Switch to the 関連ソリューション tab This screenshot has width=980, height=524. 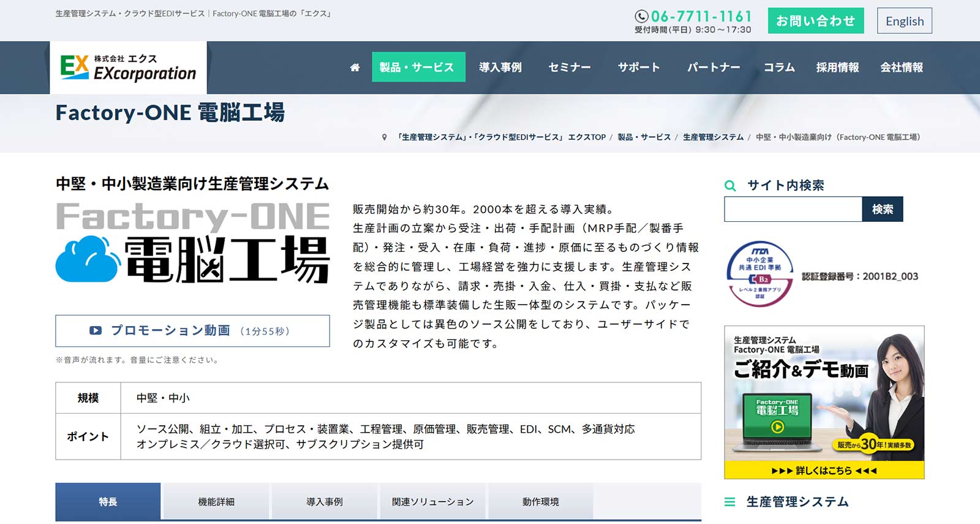[433, 502]
